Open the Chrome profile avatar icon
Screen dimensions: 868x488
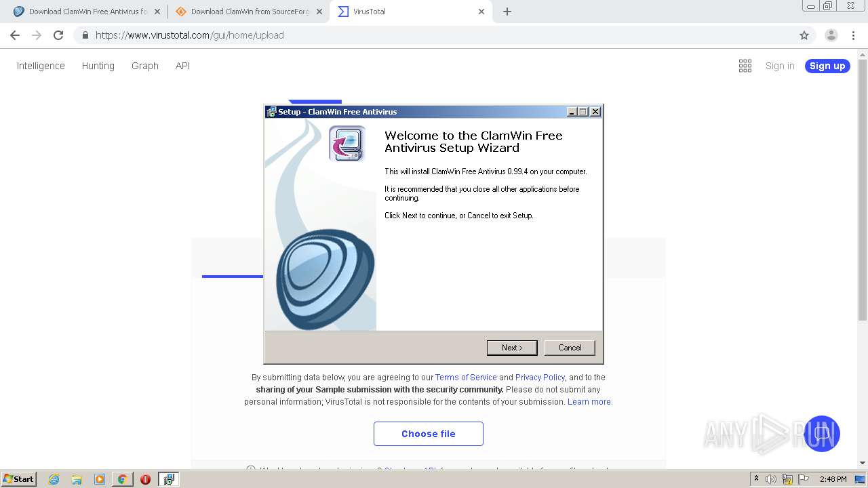(831, 35)
